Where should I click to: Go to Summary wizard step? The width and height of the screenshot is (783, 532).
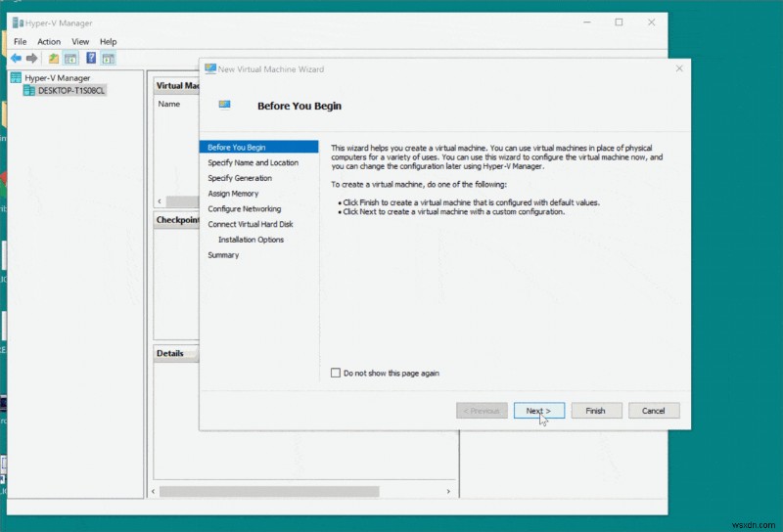coord(223,255)
